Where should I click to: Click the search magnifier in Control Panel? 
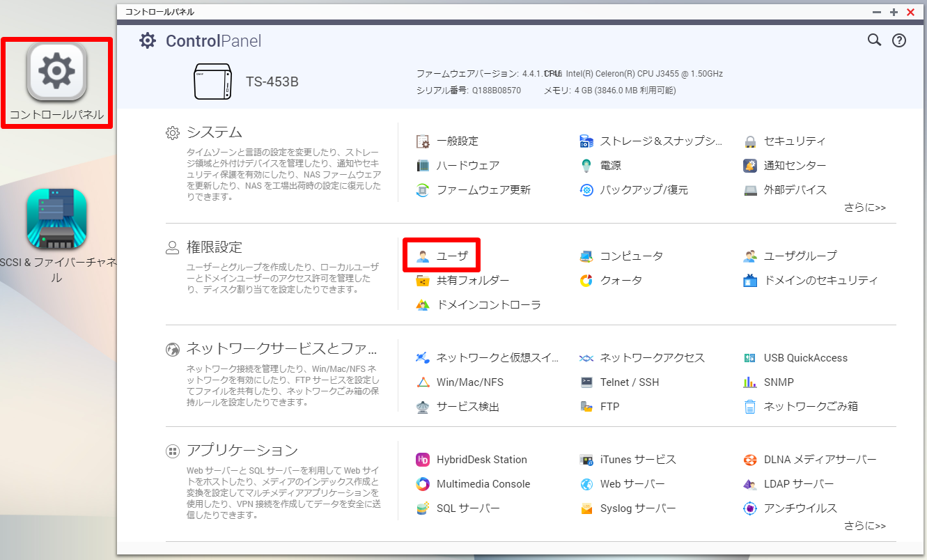(x=874, y=40)
